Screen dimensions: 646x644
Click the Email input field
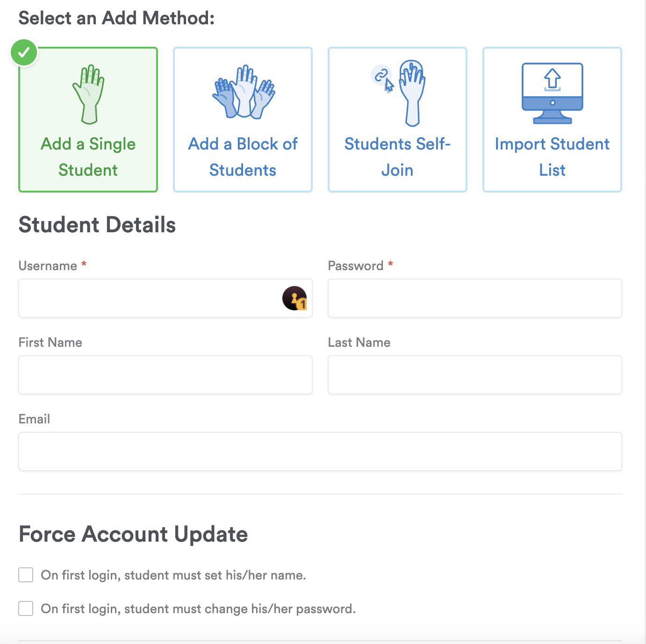click(320, 451)
